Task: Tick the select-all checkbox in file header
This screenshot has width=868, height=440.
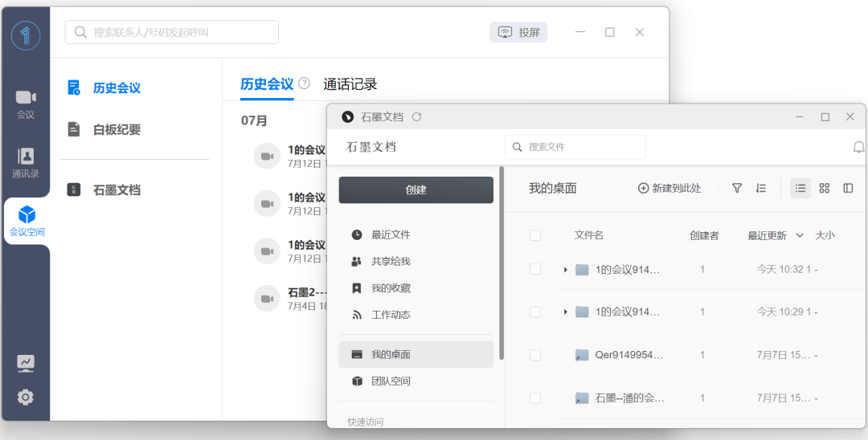Action: coord(534,235)
